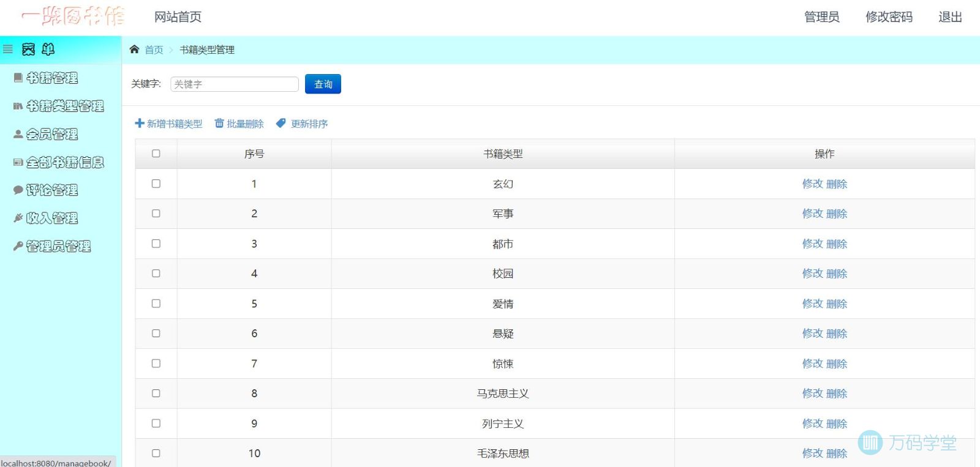Click the plus icon for 新增书籍类型
The height and width of the screenshot is (467, 980).
click(x=140, y=124)
